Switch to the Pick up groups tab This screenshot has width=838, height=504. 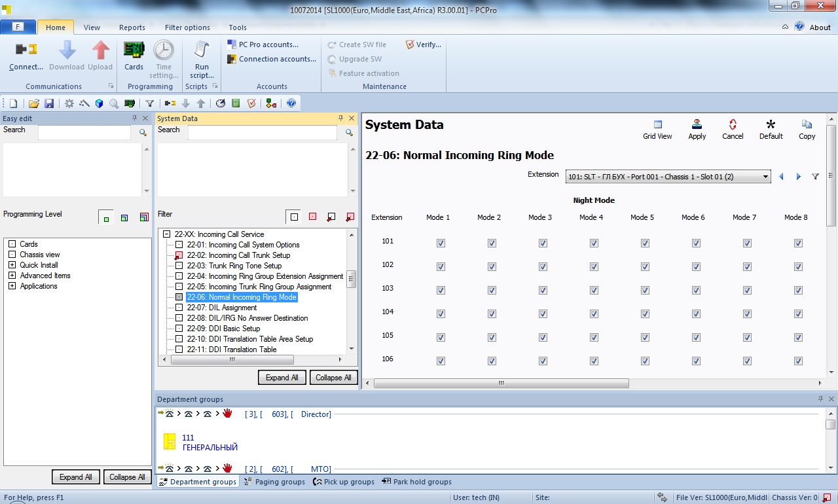[x=344, y=482]
